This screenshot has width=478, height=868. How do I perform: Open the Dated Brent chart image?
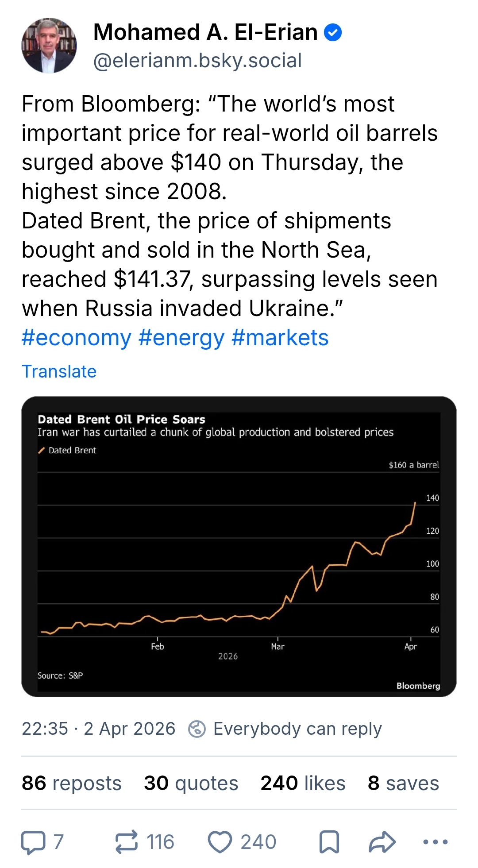[x=239, y=546]
